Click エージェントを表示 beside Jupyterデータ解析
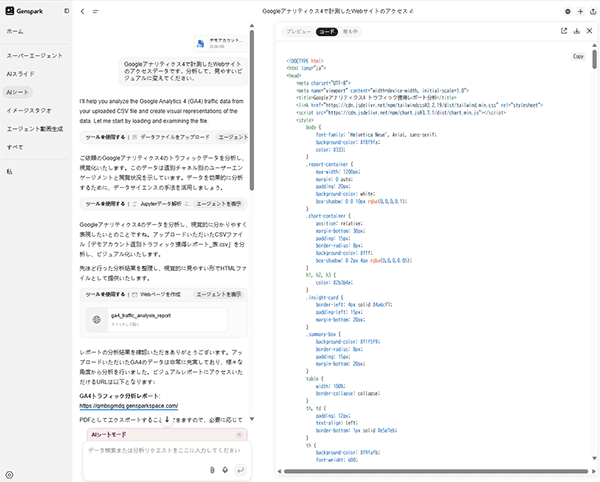Screen dimensions: 600x482 [x=219, y=204]
